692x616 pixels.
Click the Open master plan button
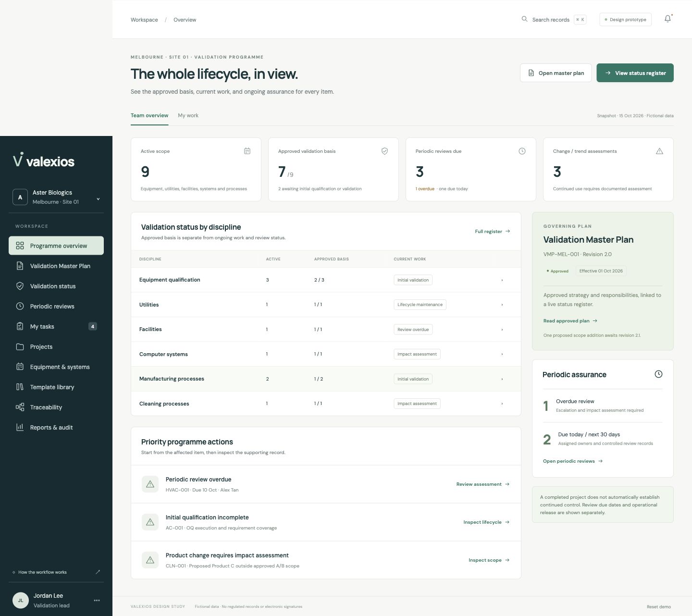coord(556,73)
